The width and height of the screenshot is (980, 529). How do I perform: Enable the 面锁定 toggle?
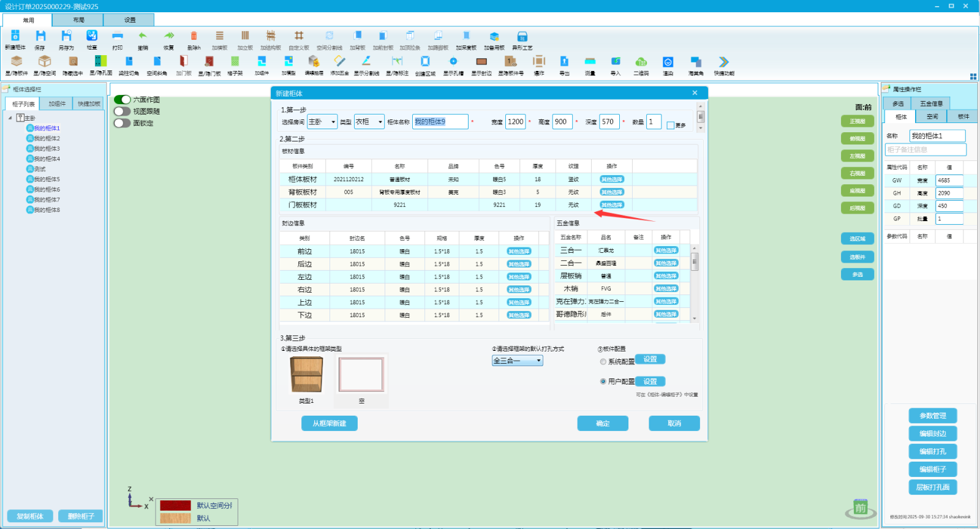(x=123, y=123)
